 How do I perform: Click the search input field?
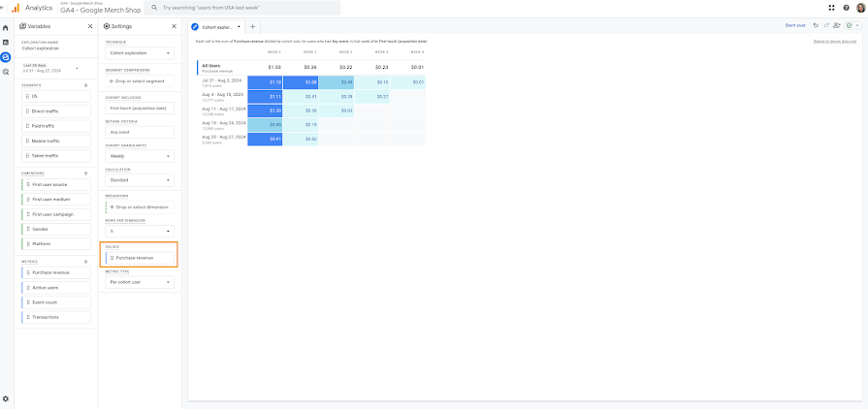click(242, 8)
